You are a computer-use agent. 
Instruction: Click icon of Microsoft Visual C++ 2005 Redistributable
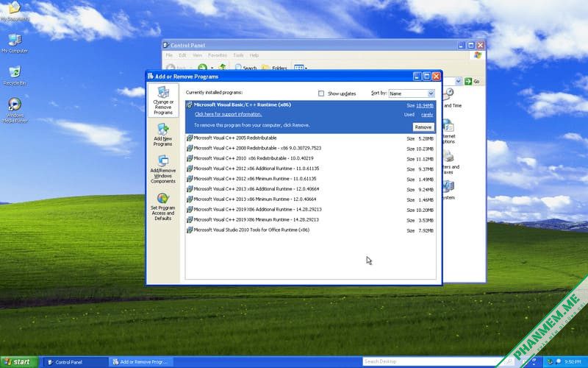click(x=190, y=138)
